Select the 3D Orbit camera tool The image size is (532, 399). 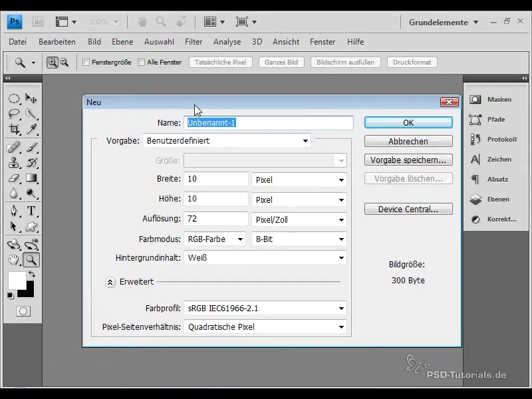point(31,244)
